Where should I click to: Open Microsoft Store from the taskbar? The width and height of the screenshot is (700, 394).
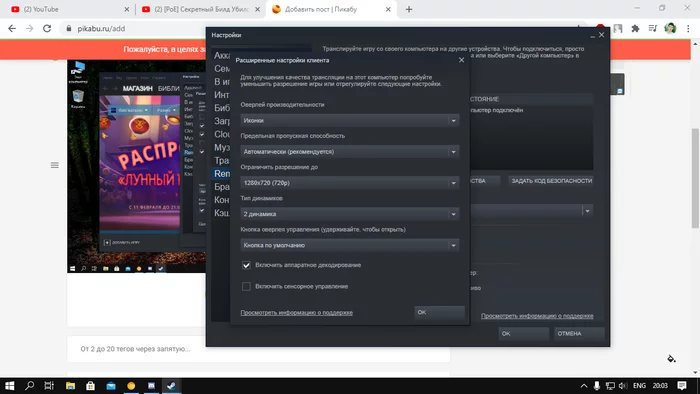click(90, 386)
